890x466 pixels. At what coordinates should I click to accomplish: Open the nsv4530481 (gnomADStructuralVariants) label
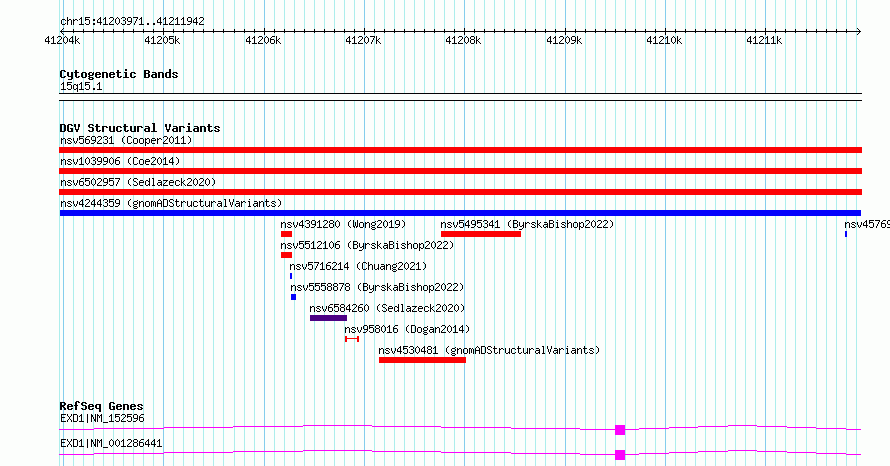point(489,350)
